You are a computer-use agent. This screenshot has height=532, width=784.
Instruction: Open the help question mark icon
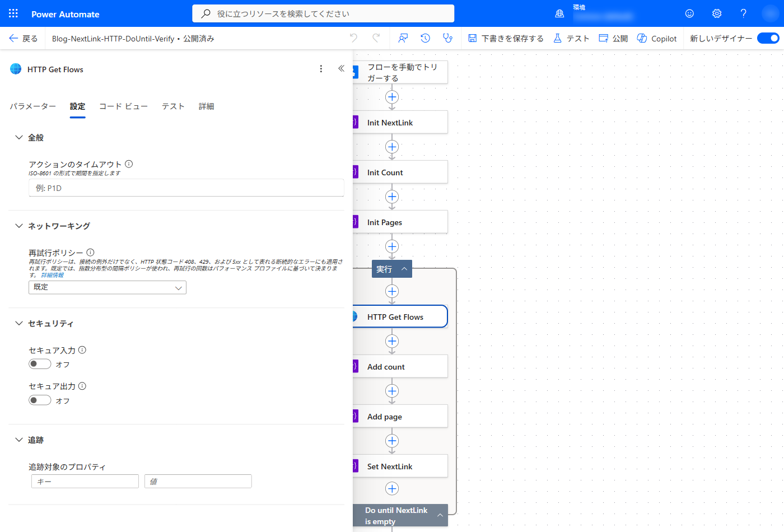pos(743,13)
